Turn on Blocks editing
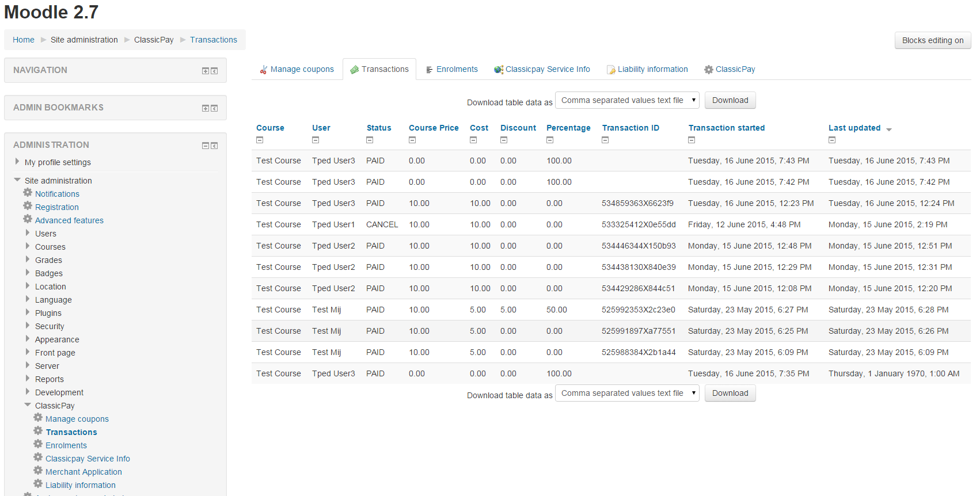The height and width of the screenshot is (496, 980). (933, 40)
